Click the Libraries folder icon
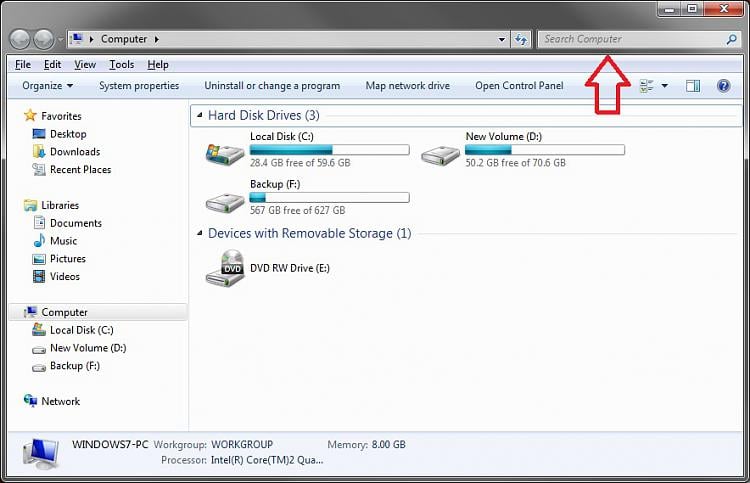 tap(30, 205)
